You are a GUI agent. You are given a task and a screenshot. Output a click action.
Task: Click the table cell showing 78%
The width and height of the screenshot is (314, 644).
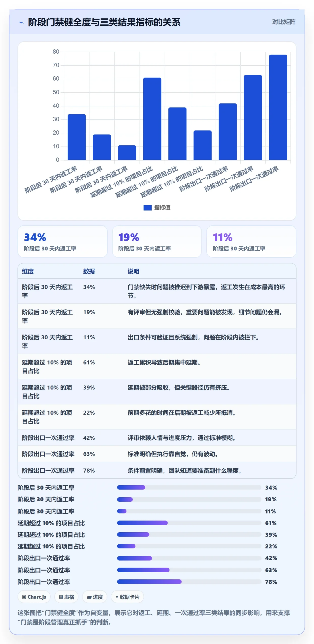click(89, 470)
